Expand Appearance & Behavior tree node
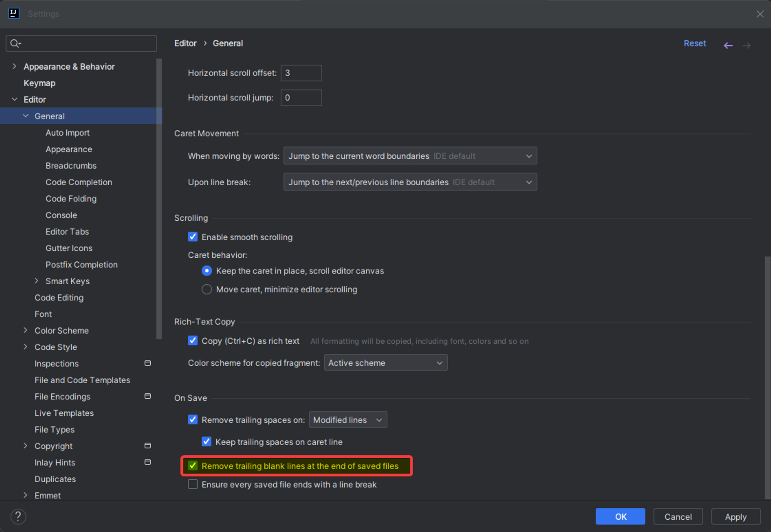Screen dimensions: 771x532 [14, 66]
